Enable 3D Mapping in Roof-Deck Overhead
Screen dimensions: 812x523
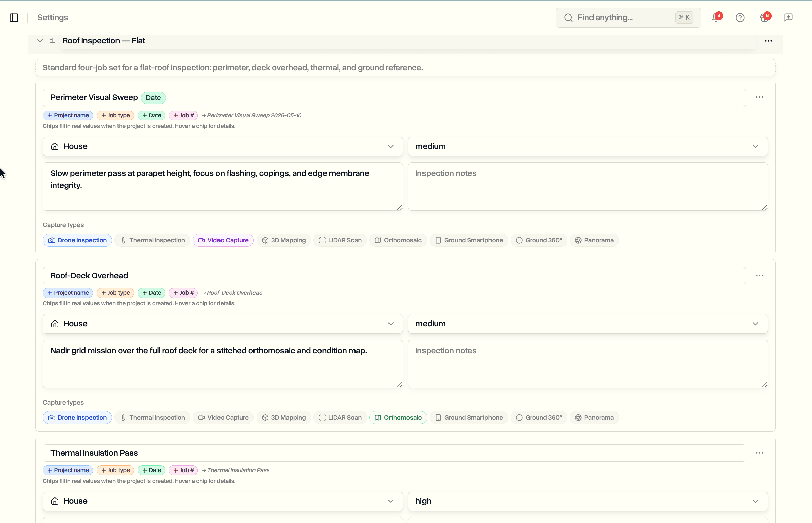[283, 417]
